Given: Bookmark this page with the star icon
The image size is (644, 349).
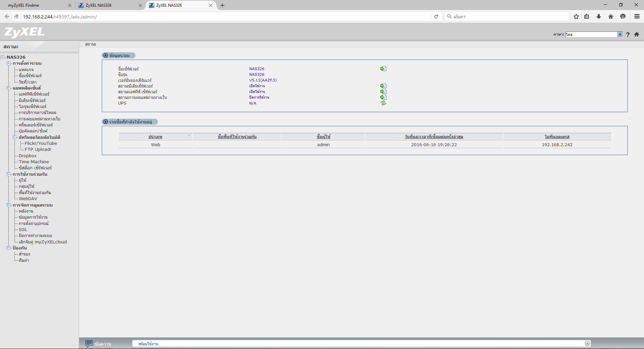Looking at the screenshot, I should coord(576,16).
